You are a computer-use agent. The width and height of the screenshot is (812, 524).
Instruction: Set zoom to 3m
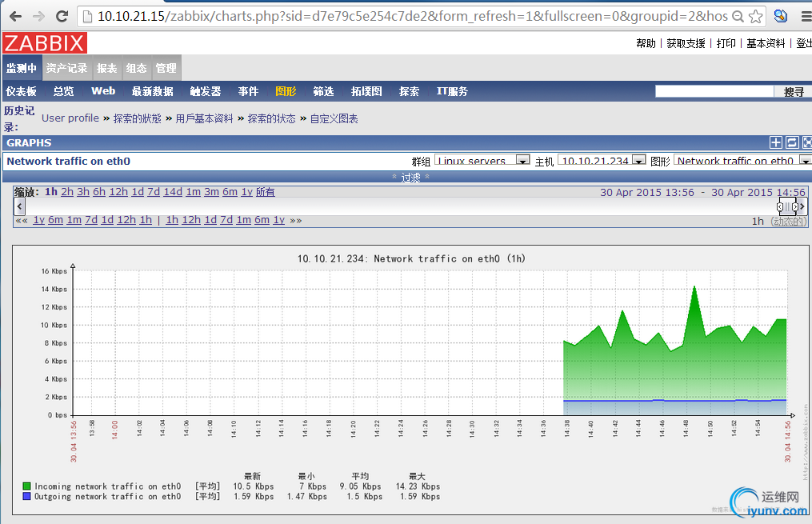click(211, 192)
